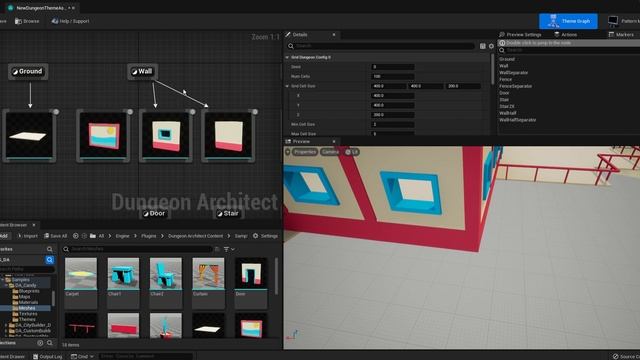Focus the Details panel search field

coord(381,46)
